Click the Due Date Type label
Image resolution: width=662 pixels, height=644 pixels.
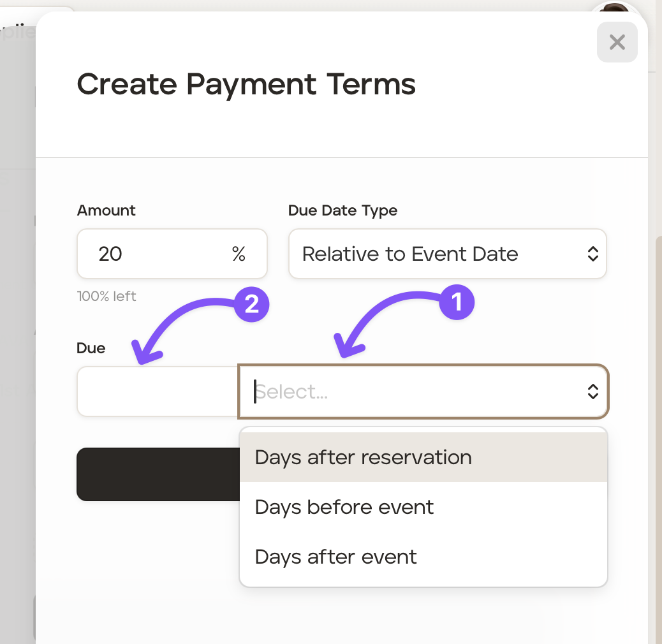pos(342,210)
